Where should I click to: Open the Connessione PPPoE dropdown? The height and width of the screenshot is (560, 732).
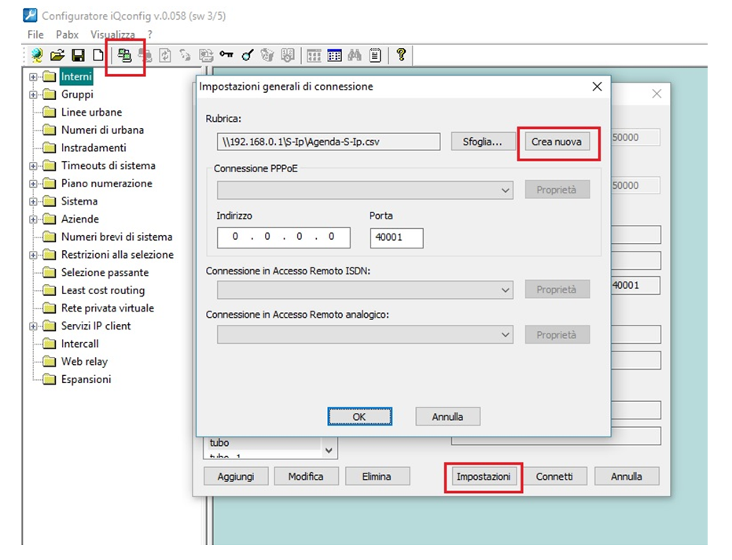tap(505, 190)
